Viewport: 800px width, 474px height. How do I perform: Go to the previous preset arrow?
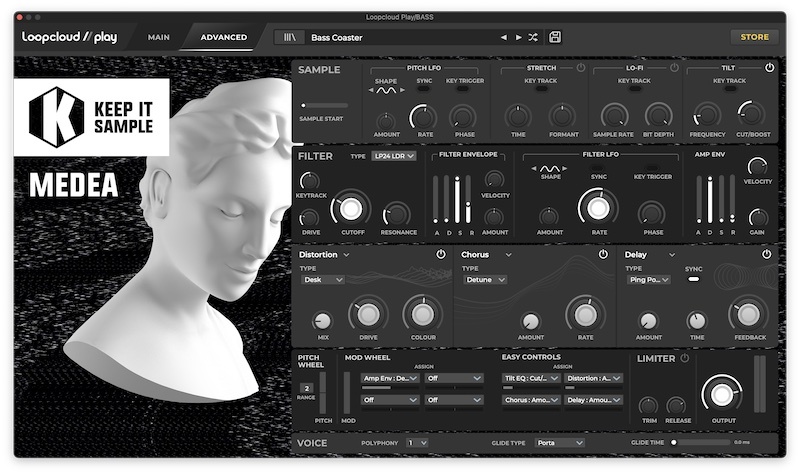[x=504, y=38]
